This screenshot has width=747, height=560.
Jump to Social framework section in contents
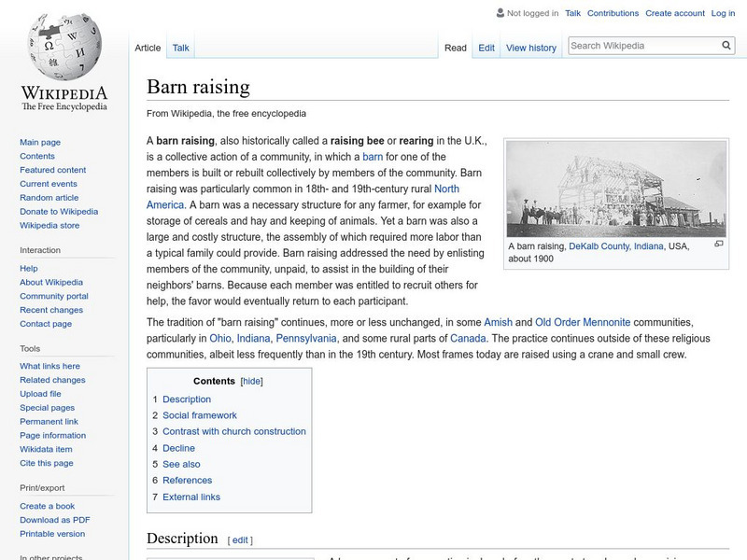tap(199, 415)
